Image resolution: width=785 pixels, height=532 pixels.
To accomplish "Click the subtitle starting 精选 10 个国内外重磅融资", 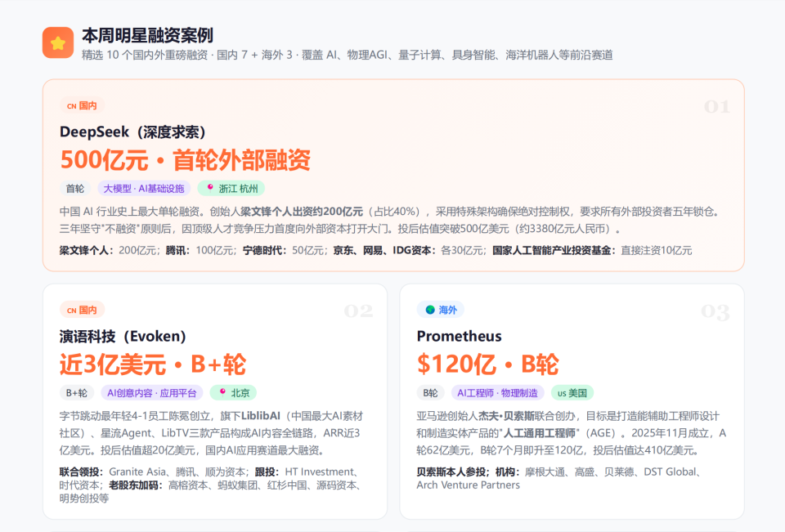I will (347, 55).
